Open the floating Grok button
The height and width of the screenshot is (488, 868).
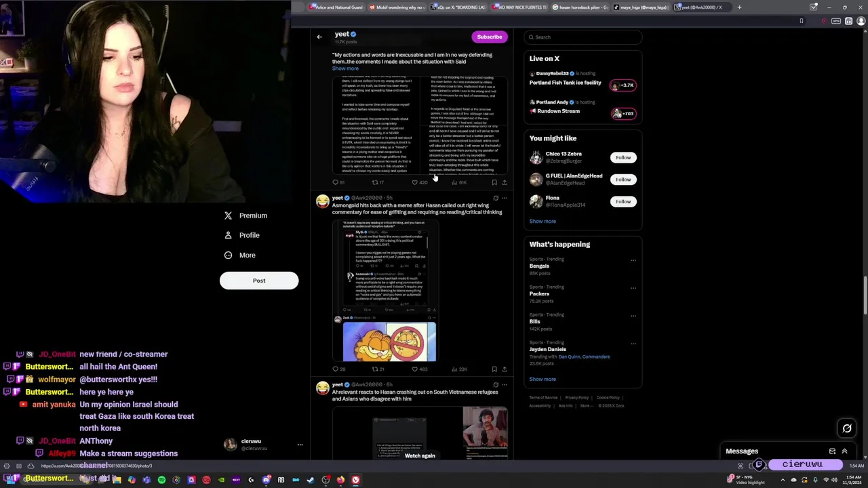[x=847, y=428]
